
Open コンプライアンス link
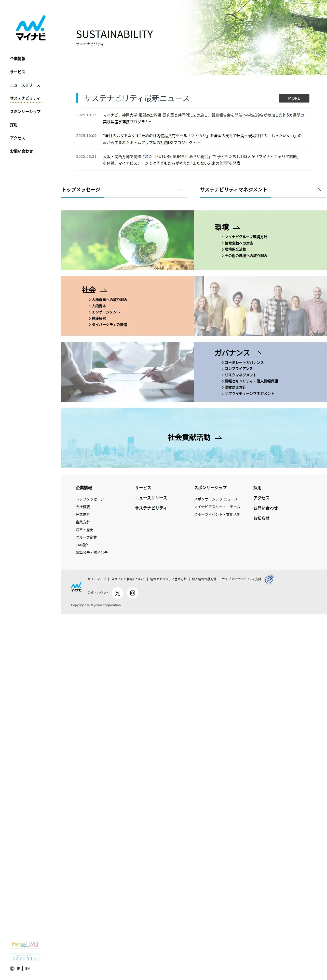tap(238, 369)
